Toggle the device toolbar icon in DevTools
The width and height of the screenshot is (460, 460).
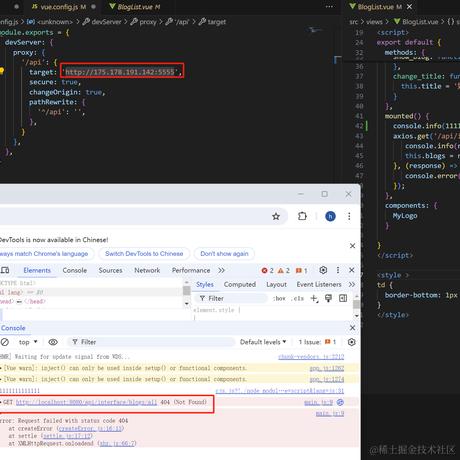[x=5, y=270]
